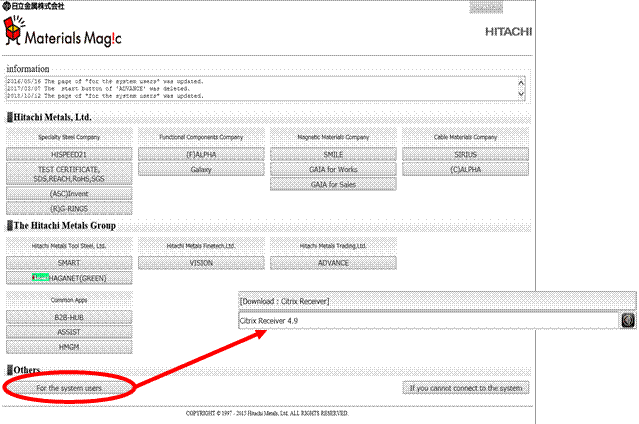Screen dimensions: 639x424
Task: Select GAIA for Works
Action: point(333,170)
